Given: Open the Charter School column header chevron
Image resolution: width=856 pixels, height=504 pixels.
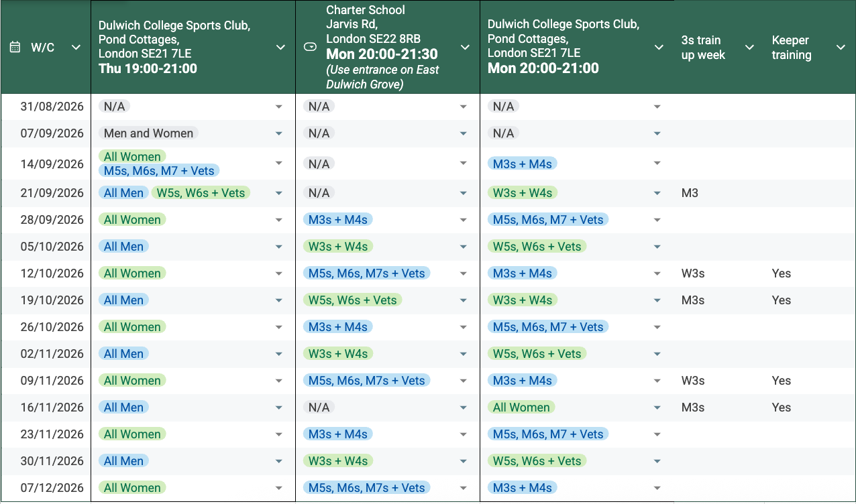Looking at the screenshot, I should [x=465, y=47].
